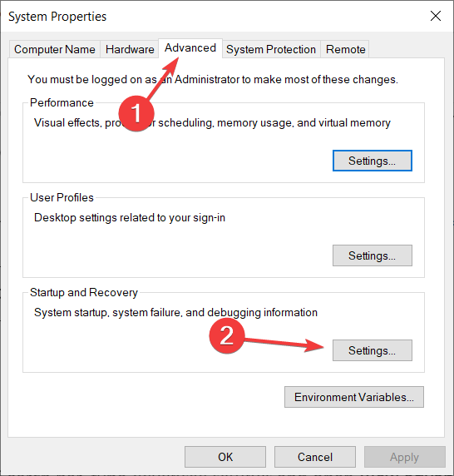Viewport: 454px width, 476px height.
Task: Switch to the Remote tab
Action: [345, 49]
